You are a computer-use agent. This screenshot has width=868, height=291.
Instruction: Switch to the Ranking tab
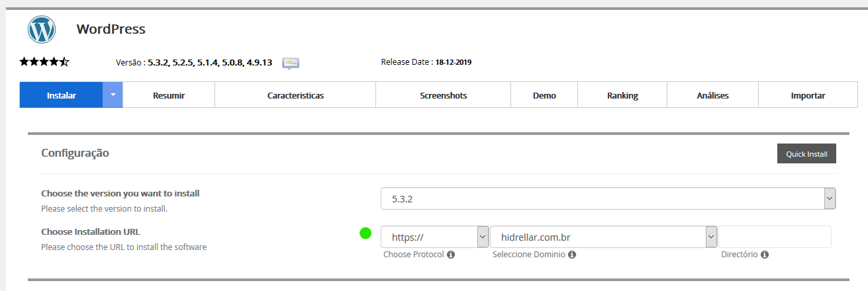tap(622, 95)
